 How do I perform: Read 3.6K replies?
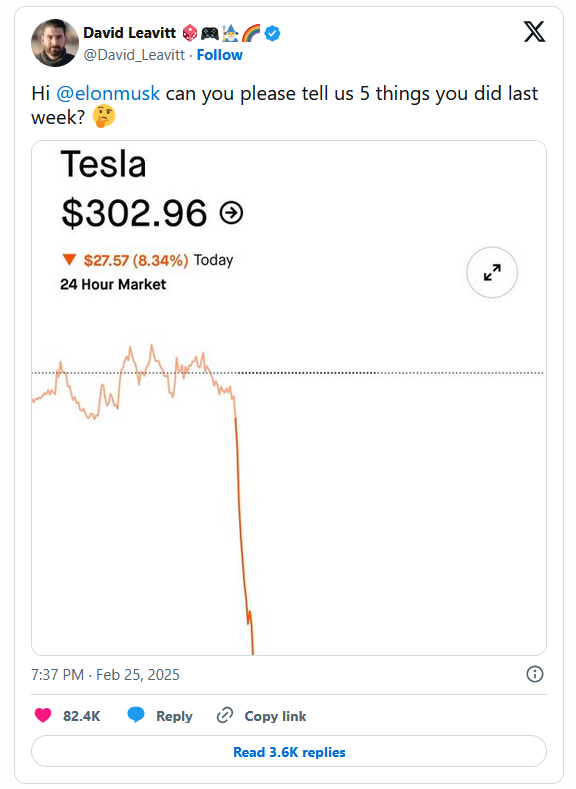[289, 751]
